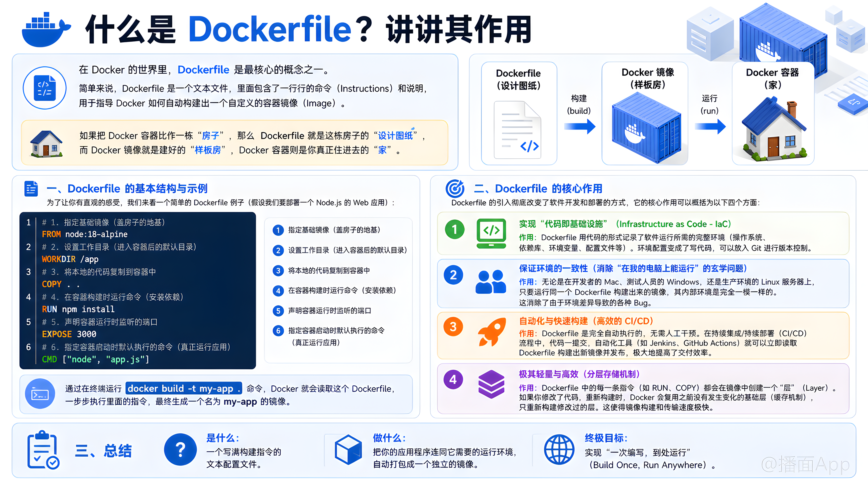The image size is (868, 488).
Task: Click the blue arrow under 构建 (build)
Action: [580, 127]
